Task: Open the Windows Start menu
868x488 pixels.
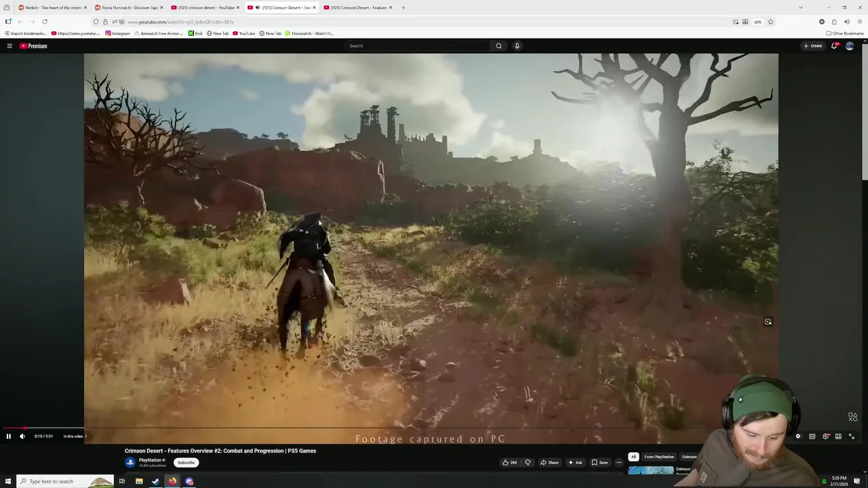Action: tap(8, 481)
